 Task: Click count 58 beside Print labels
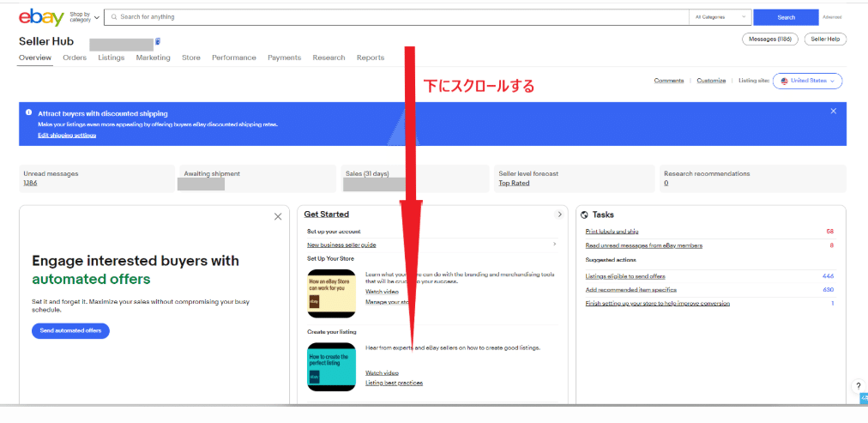click(x=829, y=231)
